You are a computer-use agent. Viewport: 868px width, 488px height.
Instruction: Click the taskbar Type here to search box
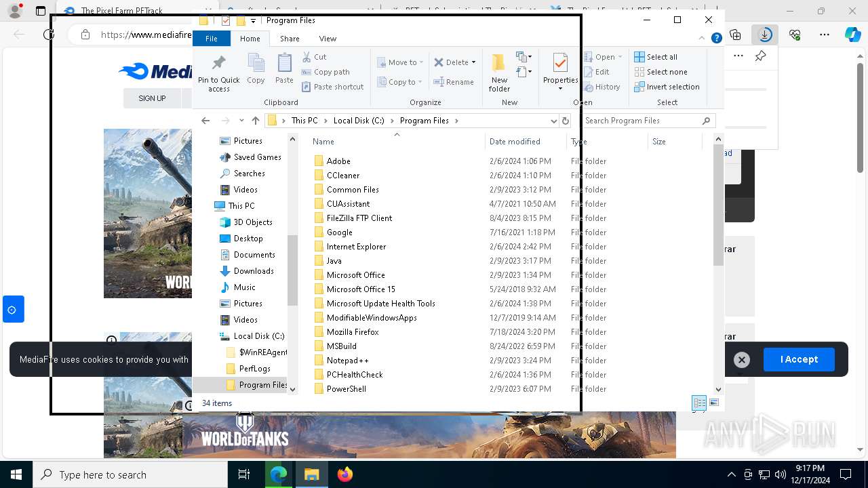(130, 474)
